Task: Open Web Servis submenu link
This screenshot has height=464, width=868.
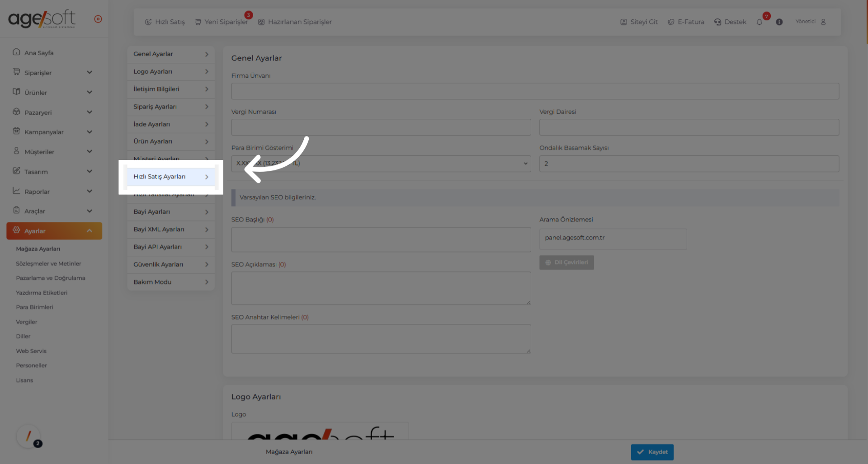Action: click(x=31, y=351)
